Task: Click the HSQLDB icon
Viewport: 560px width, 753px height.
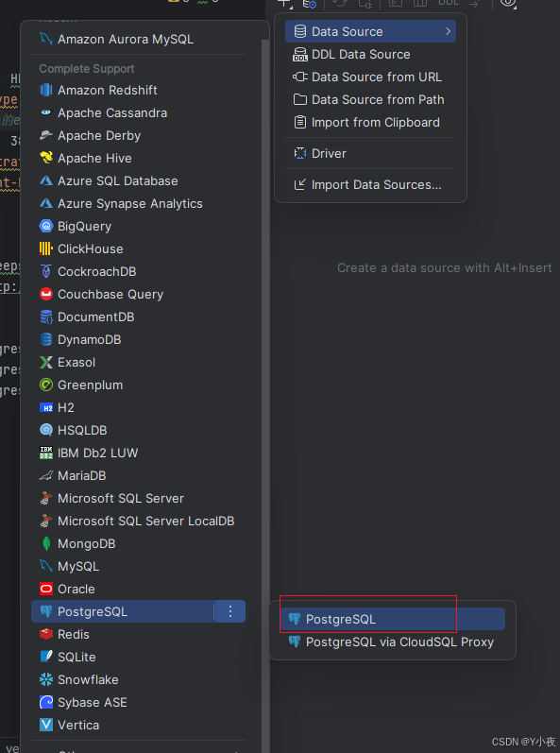Action: (x=46, y=430)
